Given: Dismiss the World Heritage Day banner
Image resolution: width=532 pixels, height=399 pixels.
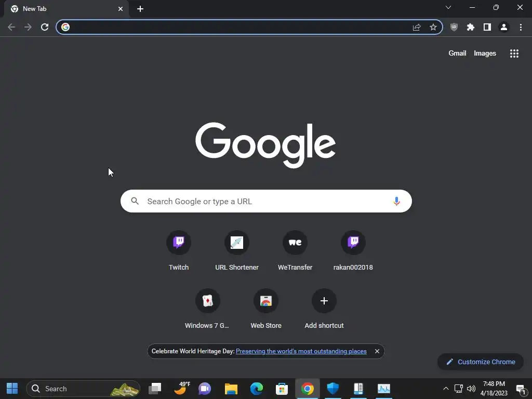Looking at the screenshot, I should [377, 351].
